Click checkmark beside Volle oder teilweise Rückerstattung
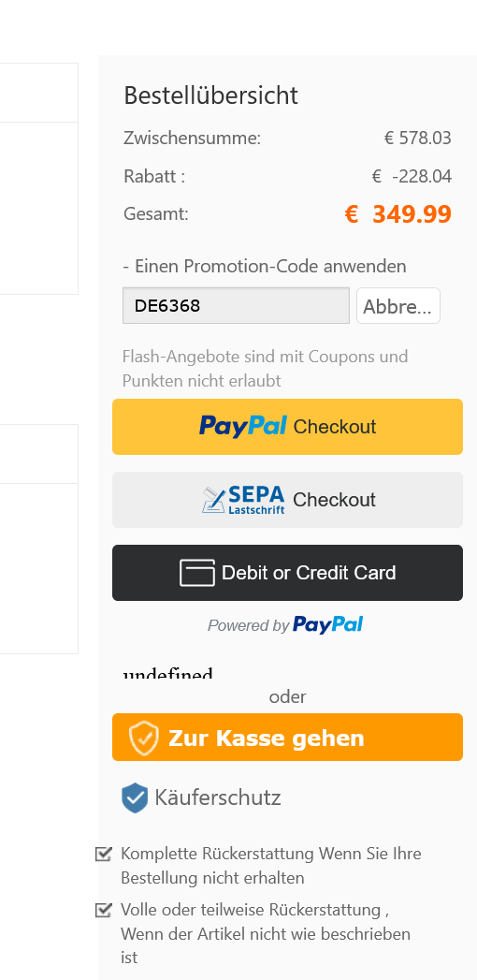This screenshot has height=980, width=477. [x=103, y=910]
